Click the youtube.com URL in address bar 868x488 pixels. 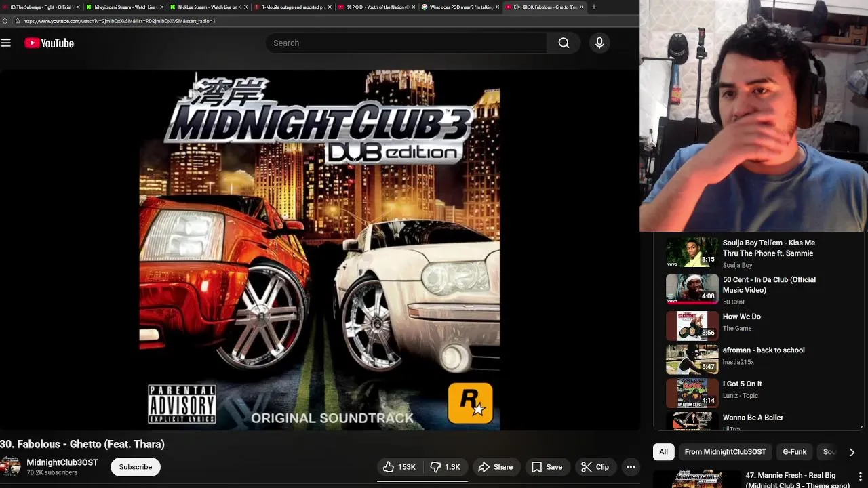click(119, 21)
